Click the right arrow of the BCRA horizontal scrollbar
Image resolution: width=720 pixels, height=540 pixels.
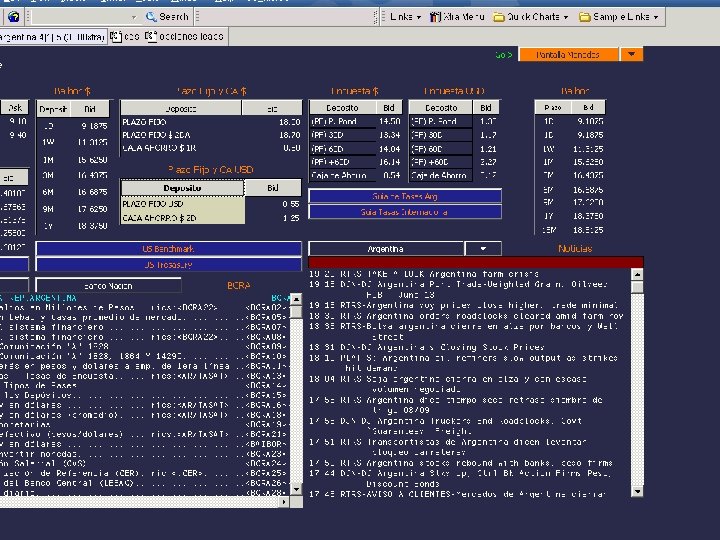point(284,502)
